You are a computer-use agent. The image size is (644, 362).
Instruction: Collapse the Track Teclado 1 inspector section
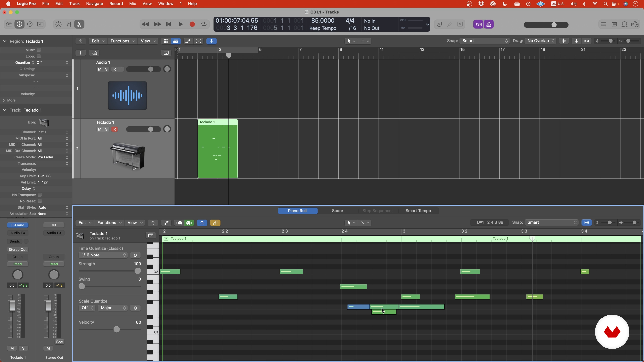point(5,110)
